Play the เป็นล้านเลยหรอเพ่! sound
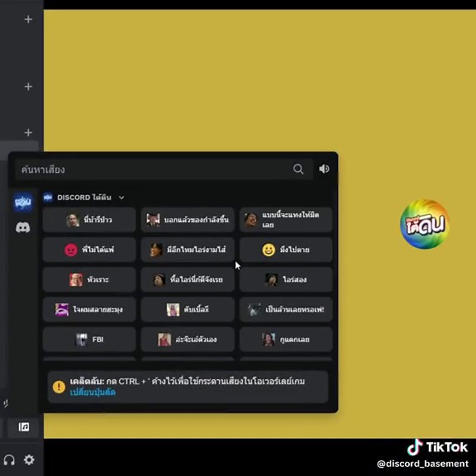Screen dimensions: 476x476 [x=286, y=310]
